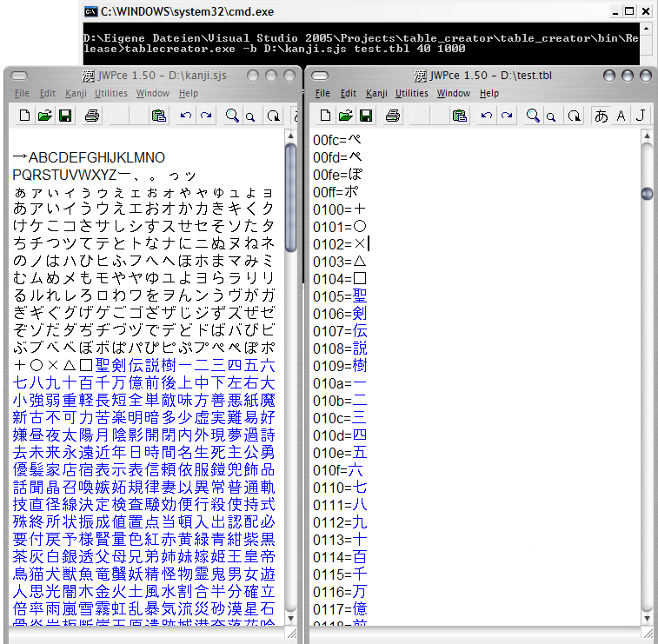This screenshot has height=644, width=658.
Task: Toggle ASCII input mode button A
Action: point(621,116)
